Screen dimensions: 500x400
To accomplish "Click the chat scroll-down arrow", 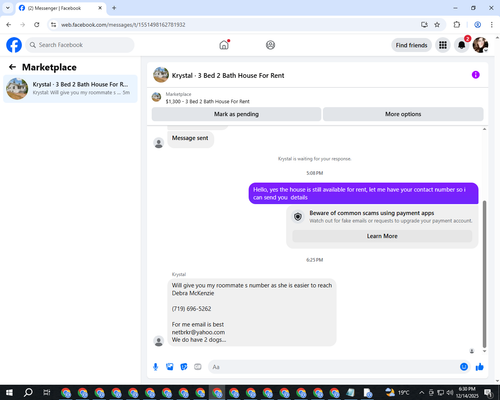I will coord(484,351).
